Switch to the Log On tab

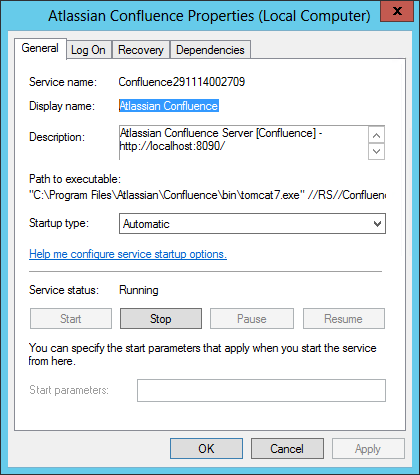pyautogui.click(x=89, y=50)
